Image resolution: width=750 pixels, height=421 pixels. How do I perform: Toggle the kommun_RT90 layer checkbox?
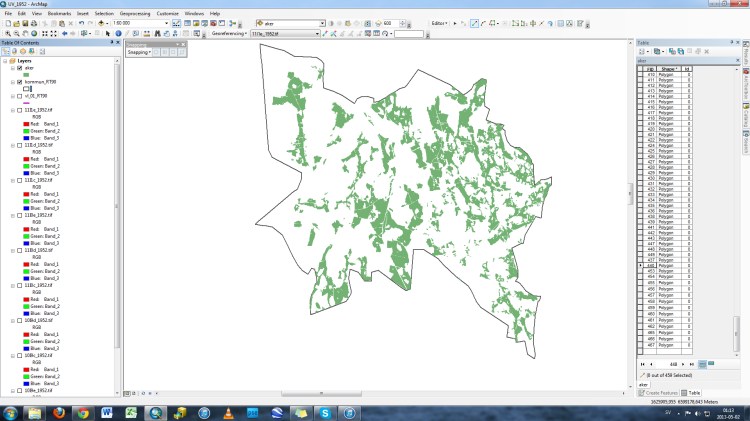[x=19, y=81]
